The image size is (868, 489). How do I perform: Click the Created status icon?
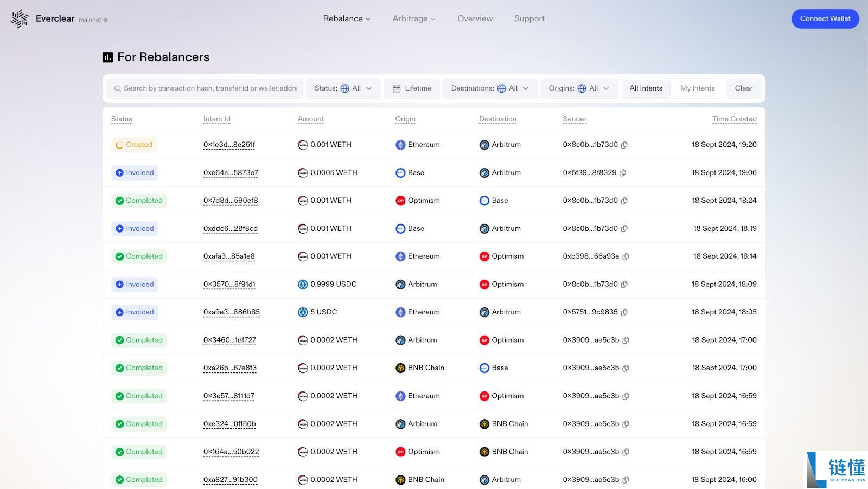[119, 145]
